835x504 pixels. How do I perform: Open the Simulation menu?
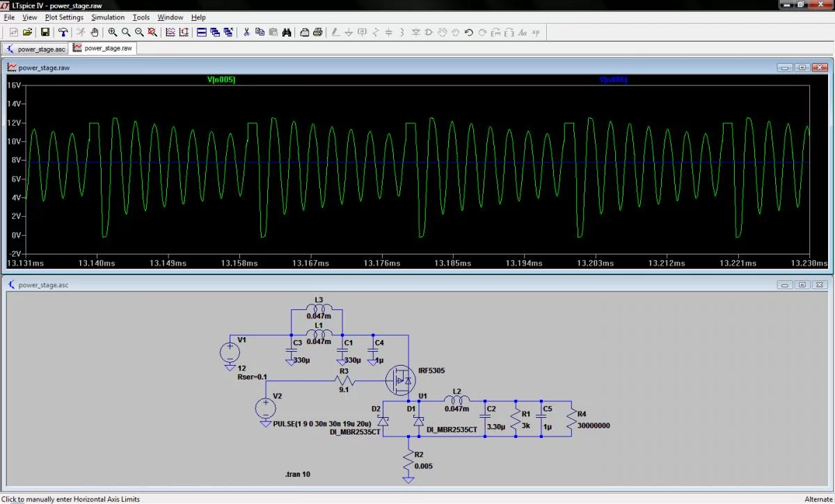(x=108, y=17)
